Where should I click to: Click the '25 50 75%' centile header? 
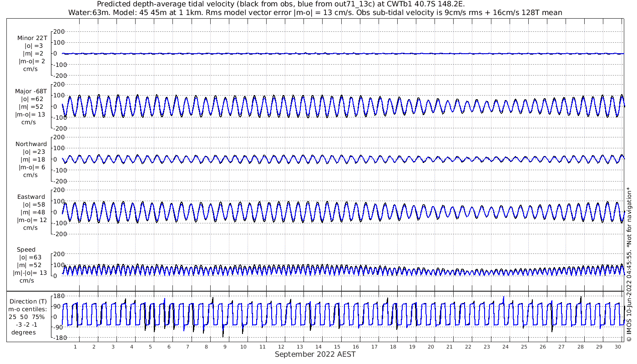pyautogui.click(x=26, y=317)
